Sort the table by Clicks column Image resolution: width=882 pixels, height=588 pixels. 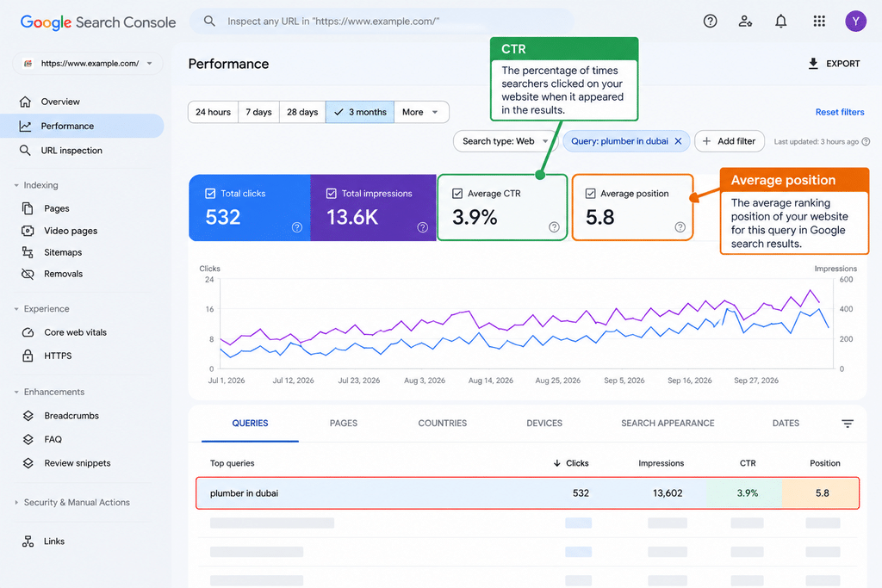571,463
